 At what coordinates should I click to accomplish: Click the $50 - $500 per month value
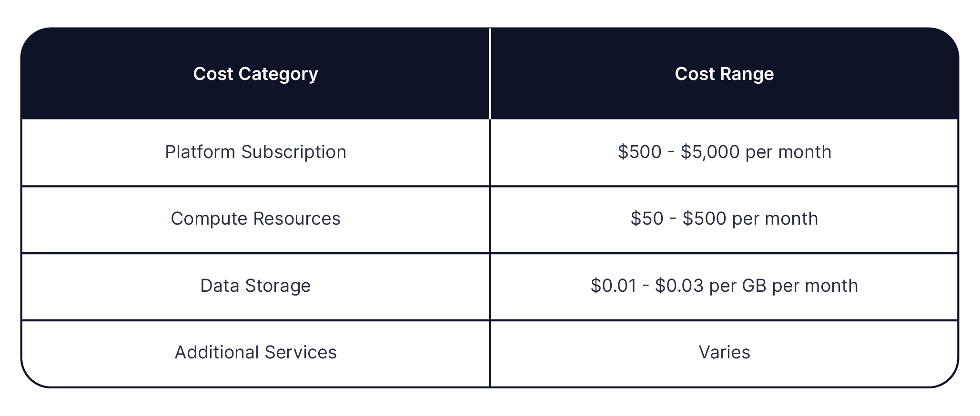tap(724, 219)
